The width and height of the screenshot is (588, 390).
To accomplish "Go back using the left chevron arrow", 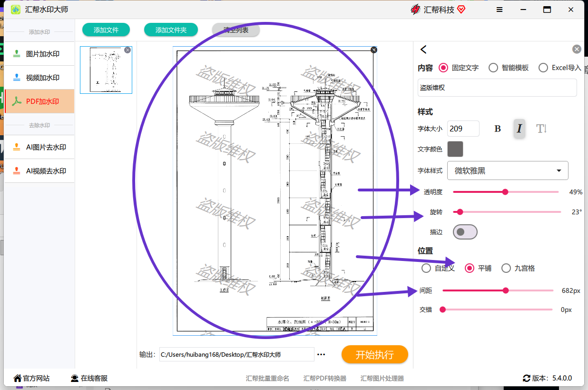I will [x=423, y=49].
